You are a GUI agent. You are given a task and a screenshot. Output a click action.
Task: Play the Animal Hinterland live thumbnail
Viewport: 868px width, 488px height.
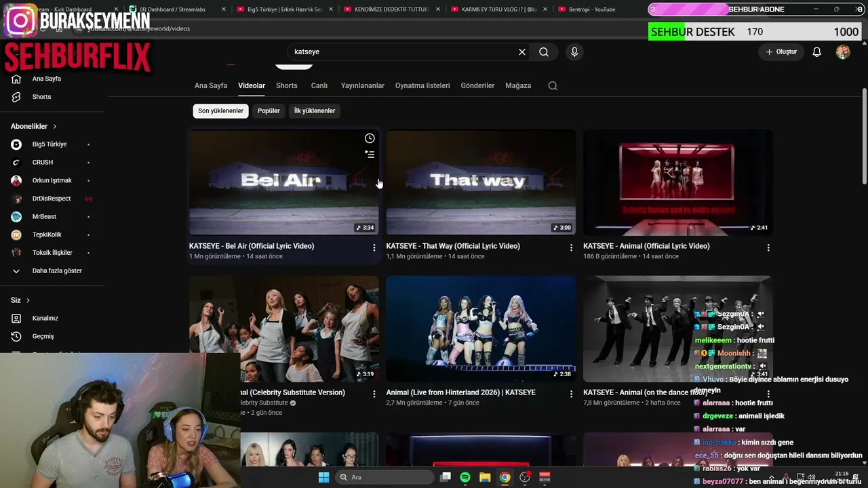pos(481,329)
